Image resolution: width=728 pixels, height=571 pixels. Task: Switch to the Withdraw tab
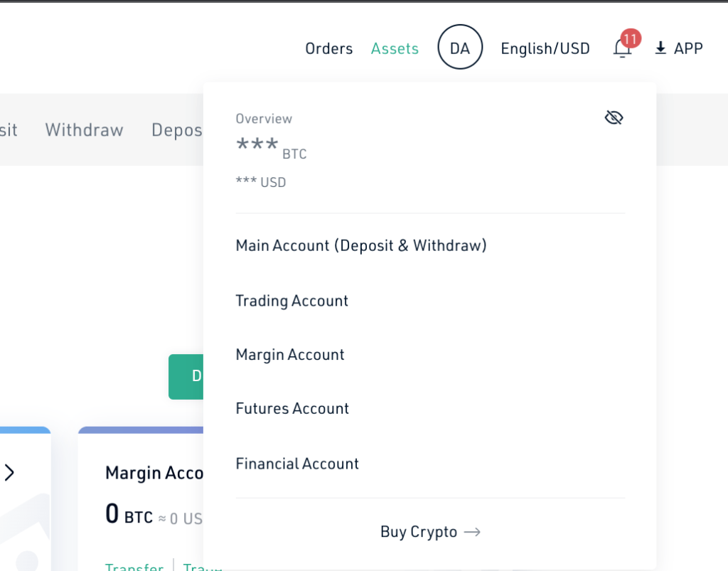(84, 130)
